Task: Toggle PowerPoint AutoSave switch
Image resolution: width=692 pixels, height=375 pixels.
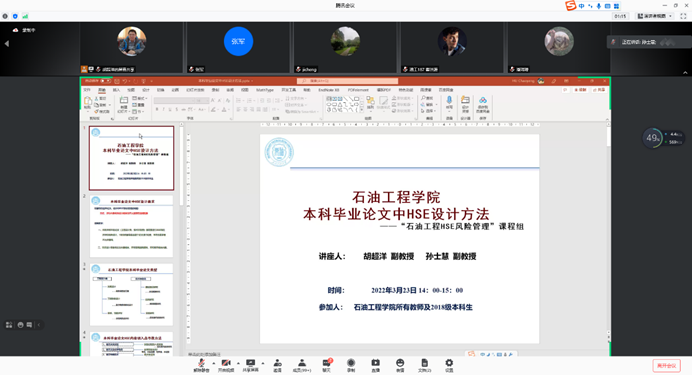Action: [105, 81]
